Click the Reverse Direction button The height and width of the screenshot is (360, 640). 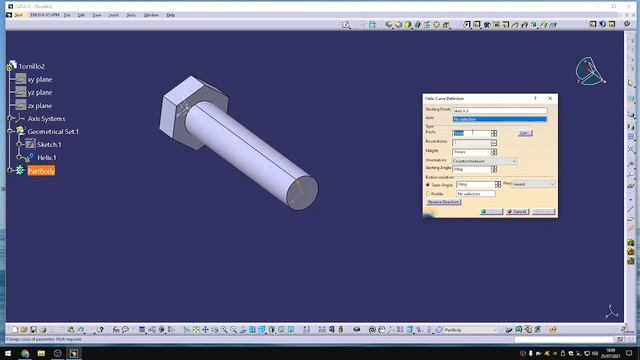[x=443, y=202]
